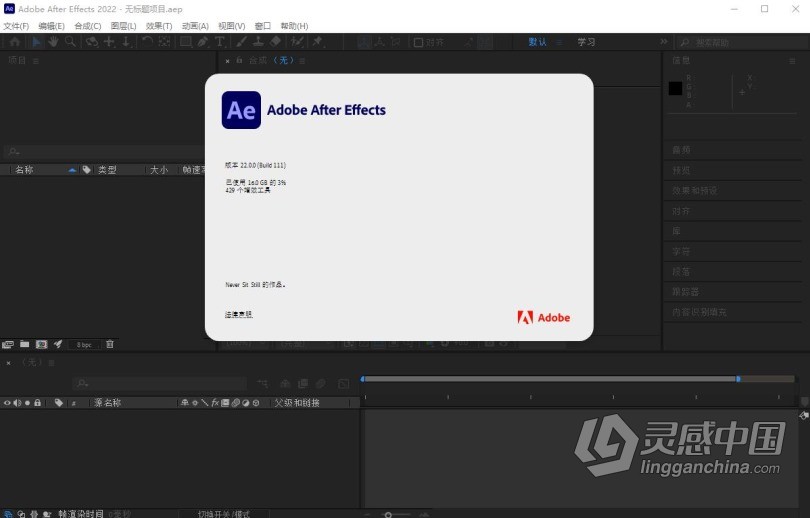
Task: Select the Zoom magnifier tool
Action: point(70,42)
